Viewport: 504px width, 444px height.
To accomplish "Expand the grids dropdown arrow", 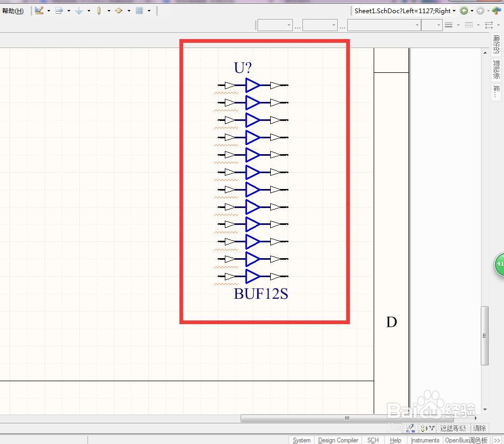I will coord(149,11).
